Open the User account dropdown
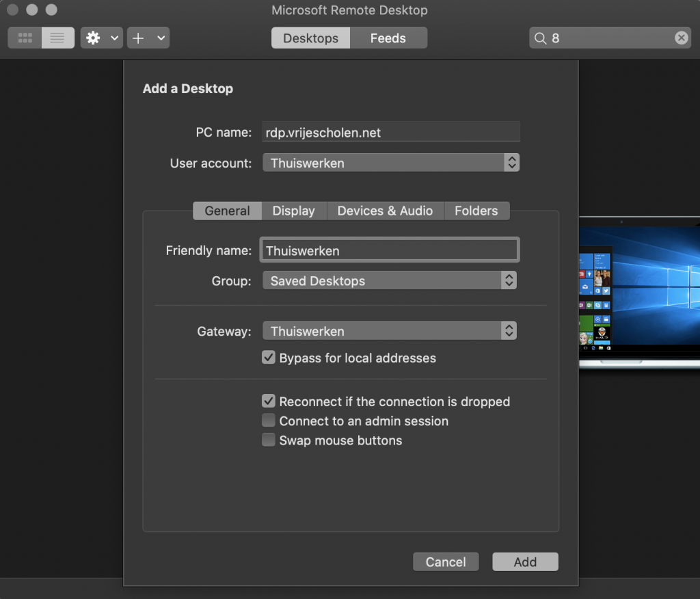The image size is (700, 599). click(390, 163)
